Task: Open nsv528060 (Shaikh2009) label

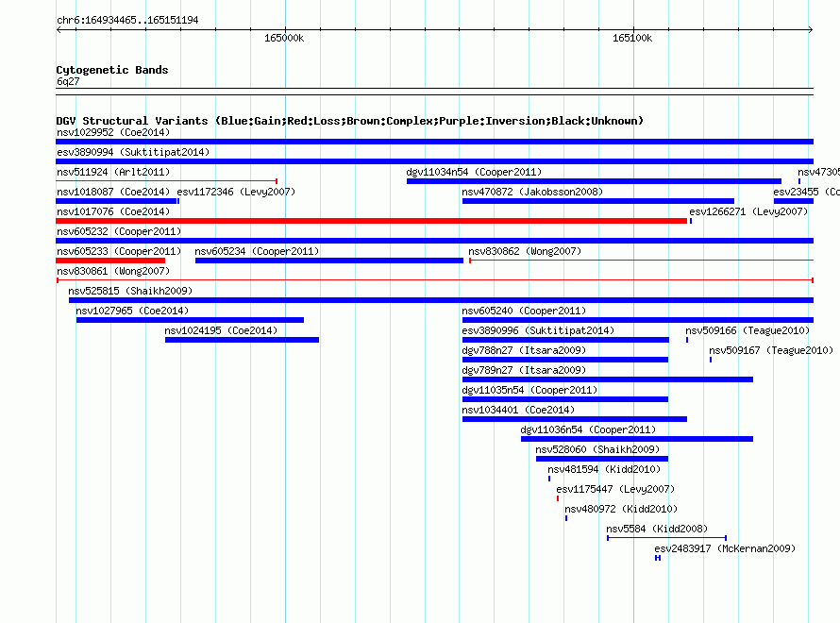Action: [x=597, y=449]
